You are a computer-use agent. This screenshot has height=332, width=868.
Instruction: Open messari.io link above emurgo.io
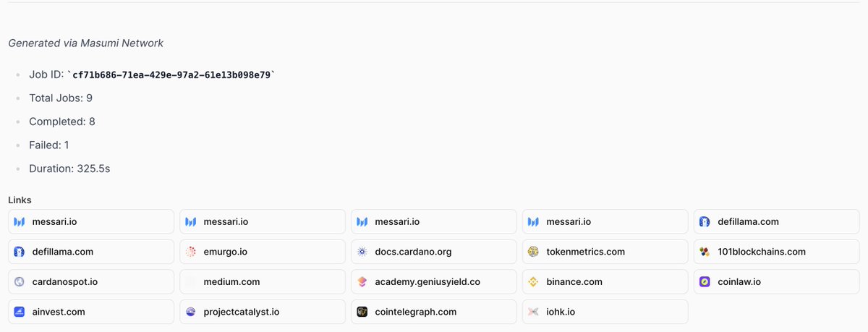click(x=263, y=221)
